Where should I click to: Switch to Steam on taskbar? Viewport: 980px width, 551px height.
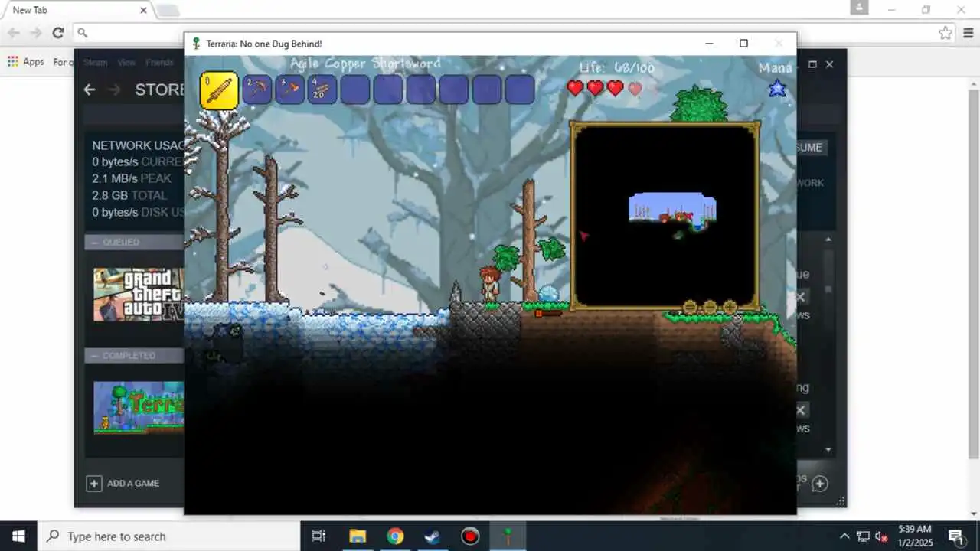click(x=432, y=536)
